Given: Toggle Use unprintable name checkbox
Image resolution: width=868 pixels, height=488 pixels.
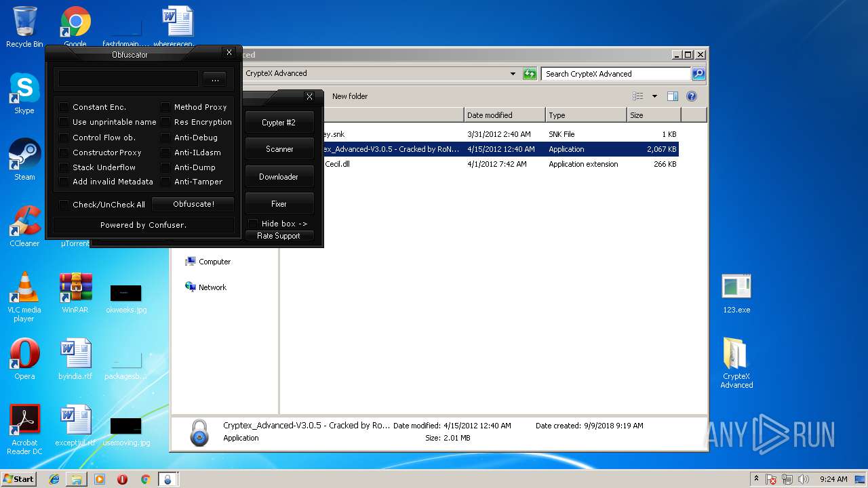Looking at the screenshot, I should tap(64, 122).
